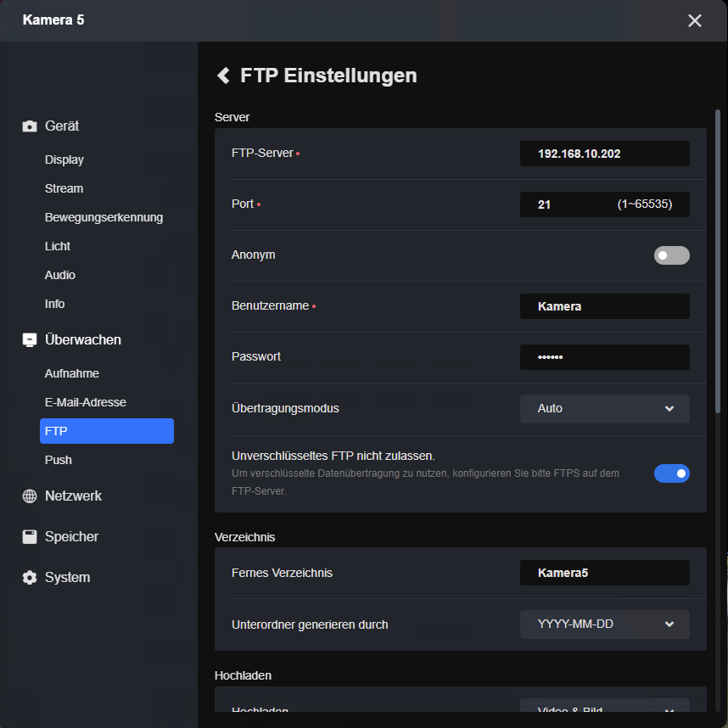Click the Fernes Verzeichnis input field
The image size is (728, 728).
point(604,573)
